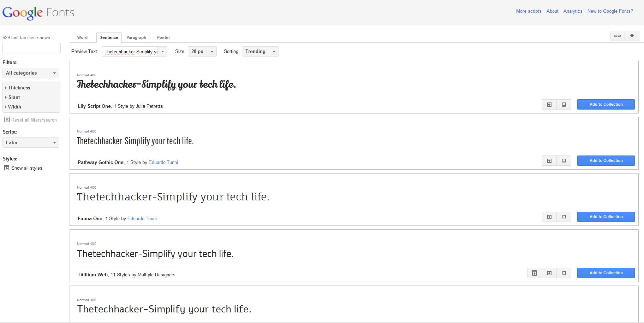Pop out preview icon for Titillium Web
The width and height of the screenshot is (644, 323).
pyautogui.click(x=564, y=273)
